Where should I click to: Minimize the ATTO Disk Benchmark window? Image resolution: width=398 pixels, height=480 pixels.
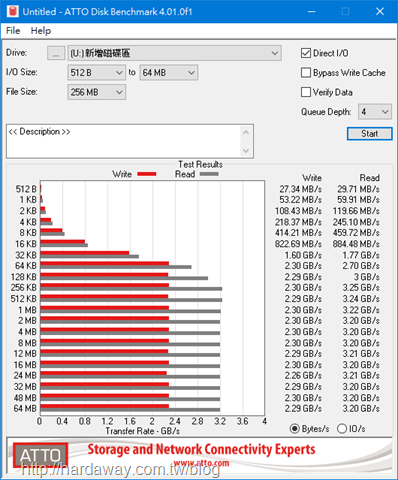tap(312, 12)
